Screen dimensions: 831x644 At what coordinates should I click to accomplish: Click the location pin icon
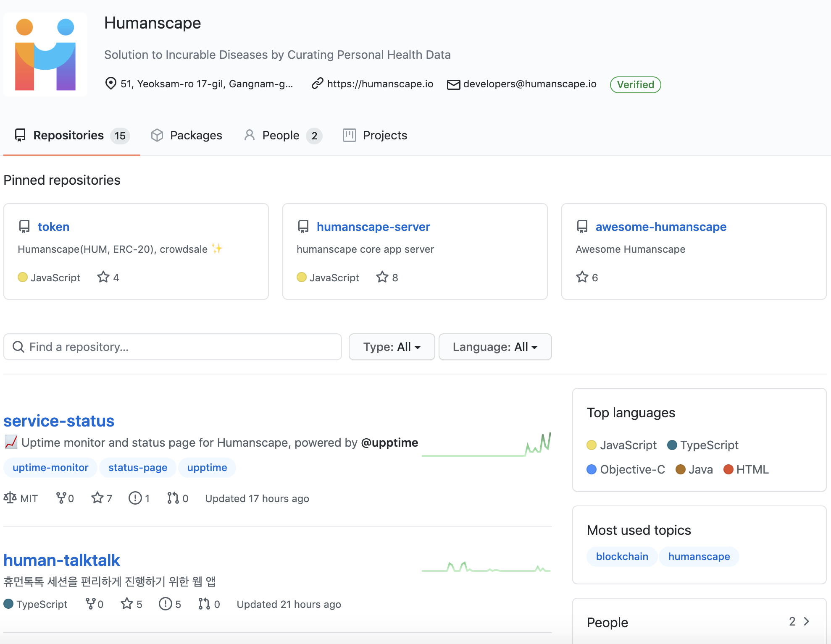[x=110, y=84]
